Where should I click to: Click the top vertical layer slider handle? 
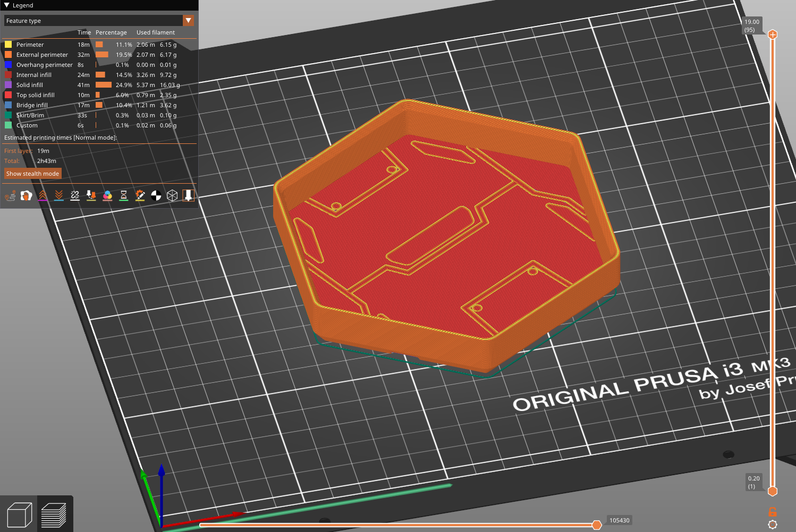click(772, 34)
